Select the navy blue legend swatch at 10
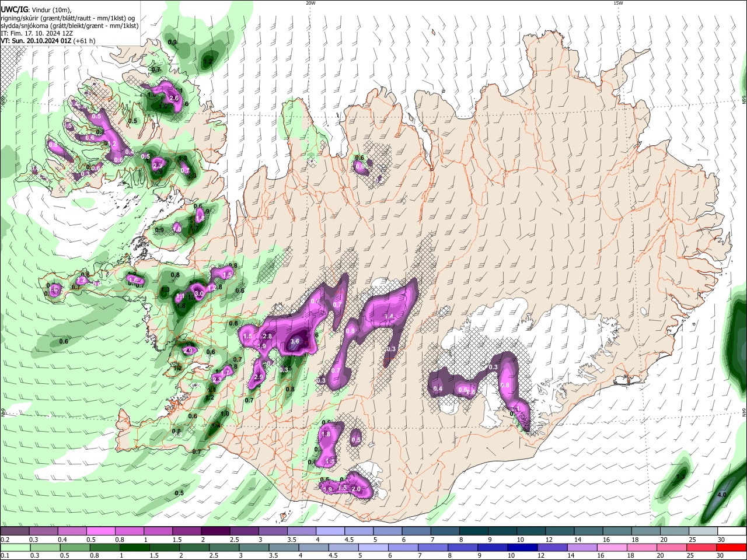The width and height of the screenshot is (747, 560). (x=522, y=547)
